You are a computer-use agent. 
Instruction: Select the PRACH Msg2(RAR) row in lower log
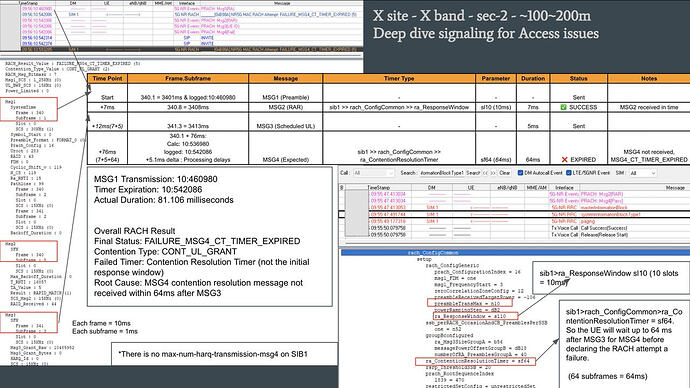click(x=514, y=194)
